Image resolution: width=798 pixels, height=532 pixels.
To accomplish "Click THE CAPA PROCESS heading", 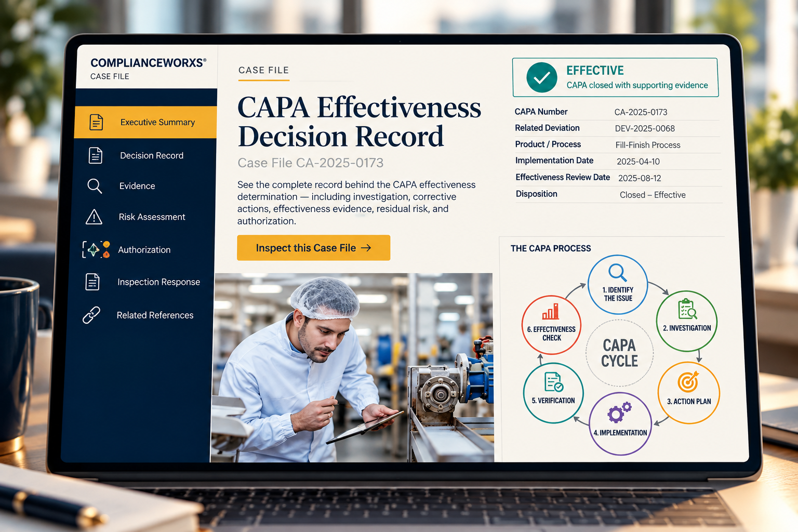I will pyautogui.click(x=551, y=248).
